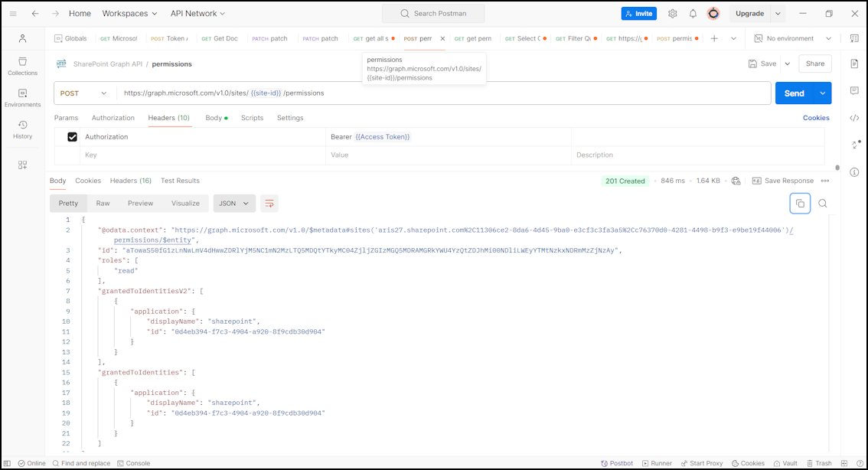Change the JSON response format dropdown
The image size is (868, 470).
pyautogui.click(x=234, y=203)
